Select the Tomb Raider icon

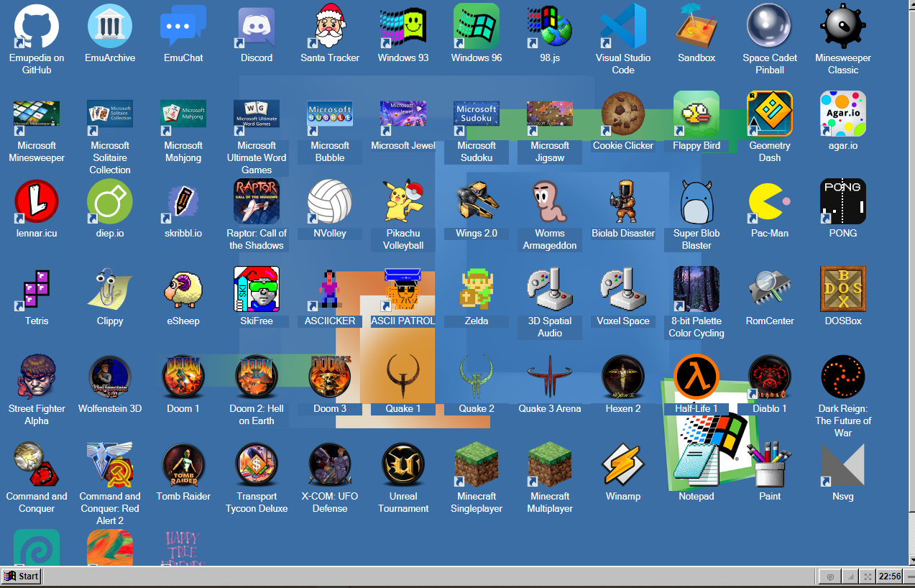[183, 464]
